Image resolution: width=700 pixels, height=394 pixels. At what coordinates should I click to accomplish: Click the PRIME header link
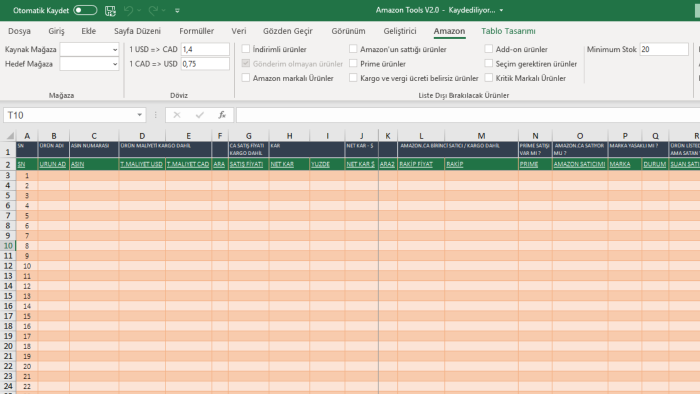529,164
